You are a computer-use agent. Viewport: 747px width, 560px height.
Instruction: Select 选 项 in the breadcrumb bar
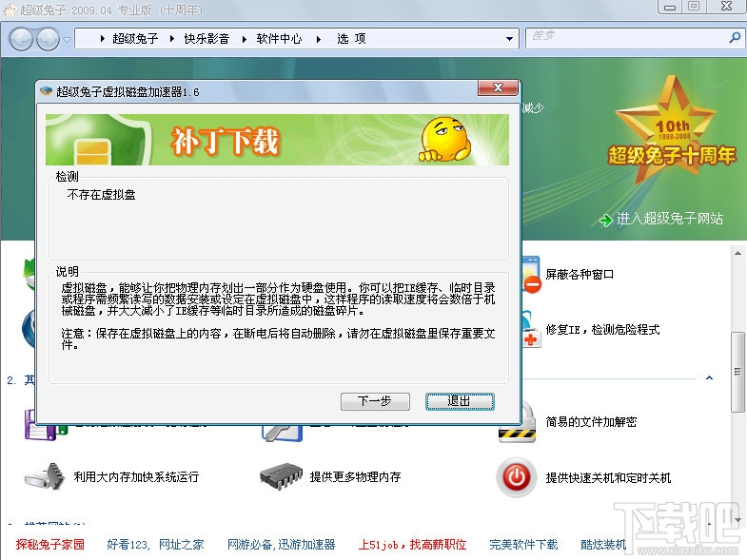tap(351, 39)
